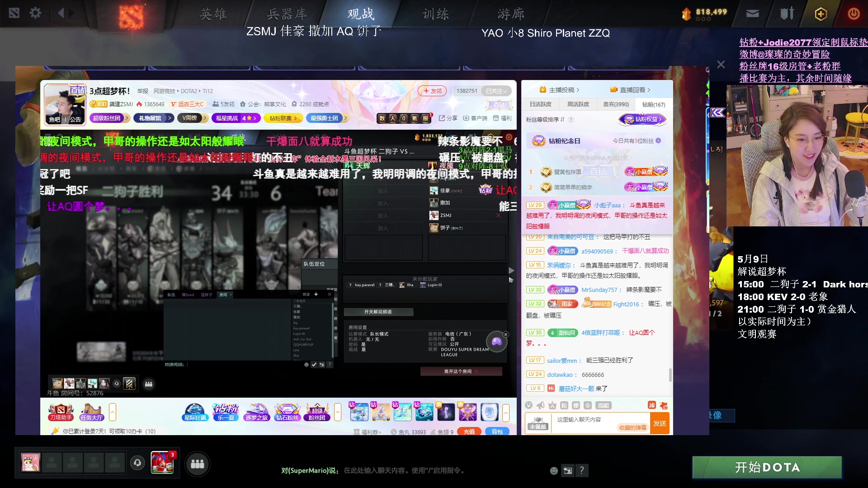Screen dimensions: 868x488
Task: Open 星际狂飙 gift icon
Action: [195, 412]
